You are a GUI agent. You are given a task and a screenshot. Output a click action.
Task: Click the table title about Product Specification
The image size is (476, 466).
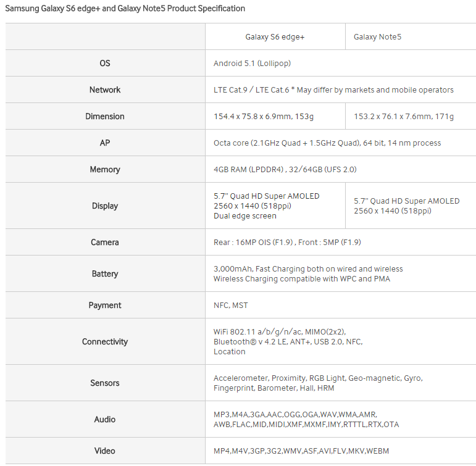coord(125,9)
